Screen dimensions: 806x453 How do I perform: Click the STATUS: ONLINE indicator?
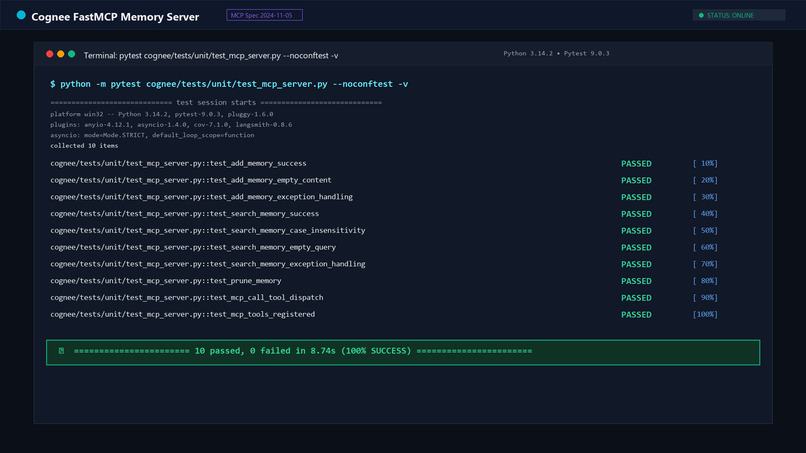(739, 15)
